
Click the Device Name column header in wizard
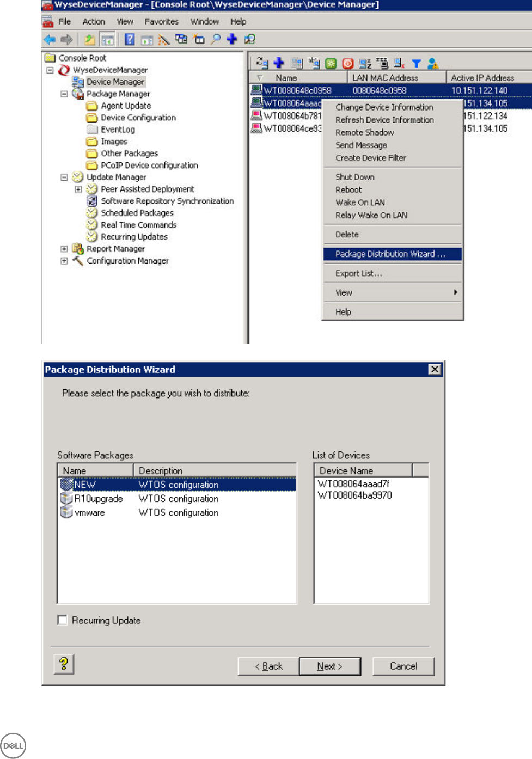coord(363,470)
